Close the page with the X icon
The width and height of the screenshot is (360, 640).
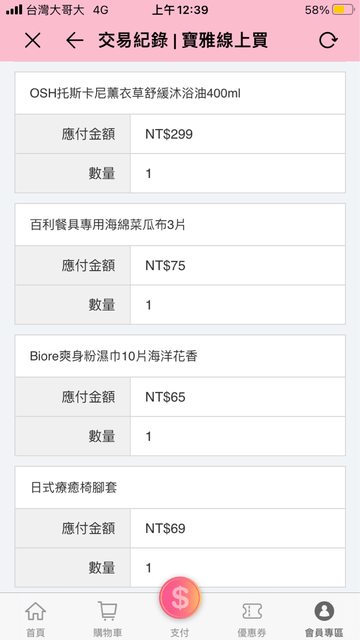tap(33, 40)
